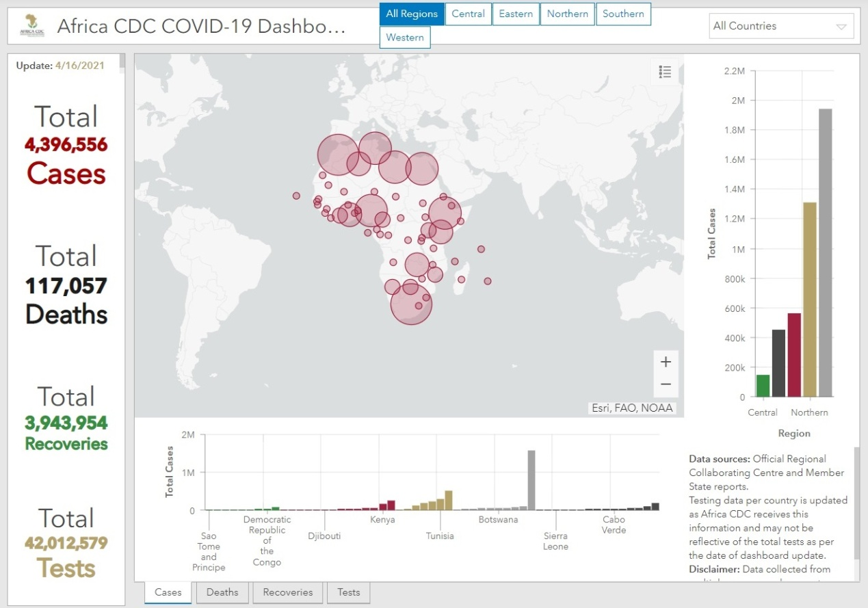Click the dropdown arrow beside All Countries
Viewport: 868px width, 608px height.
coord(841,27)
